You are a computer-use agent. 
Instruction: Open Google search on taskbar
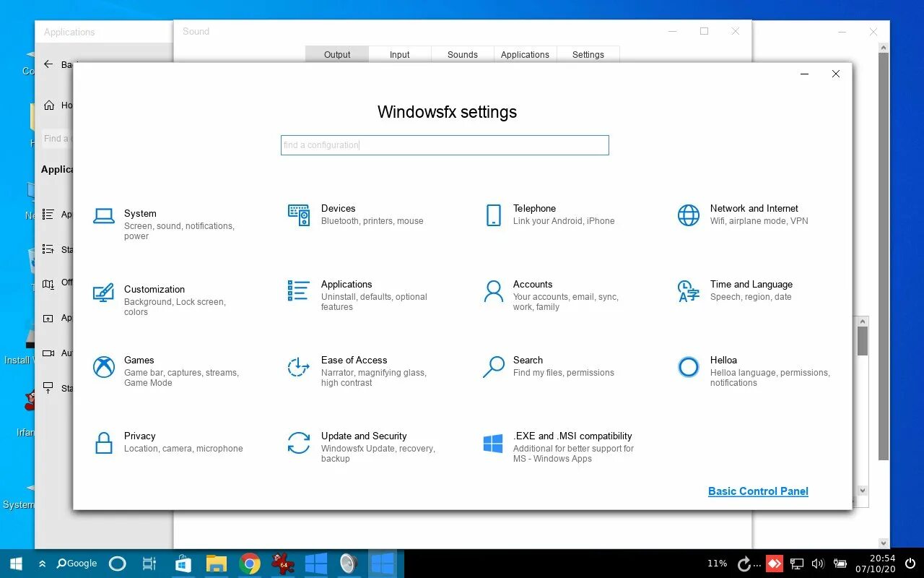point(77,564)
